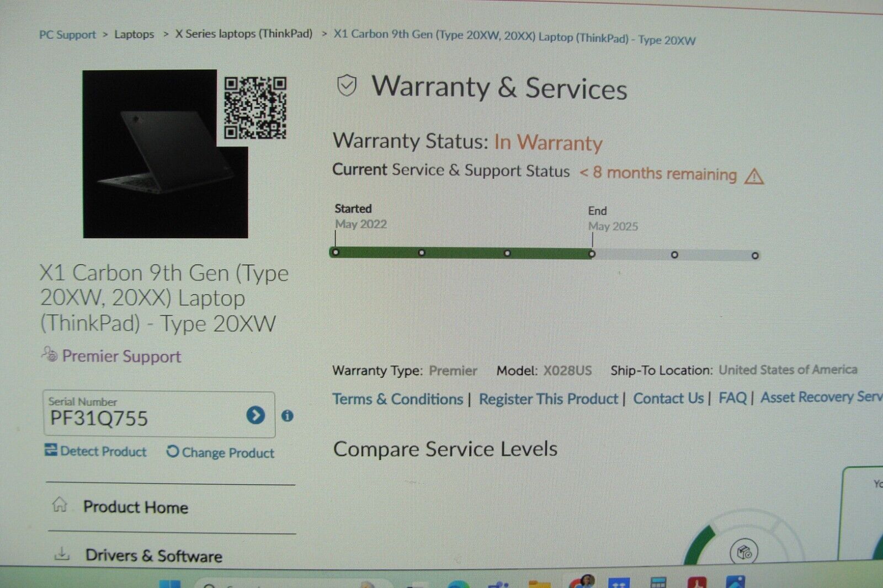The image size is (883, 588).
Task: Open Product Home in the sidebar
Action: tap(136, 507)
